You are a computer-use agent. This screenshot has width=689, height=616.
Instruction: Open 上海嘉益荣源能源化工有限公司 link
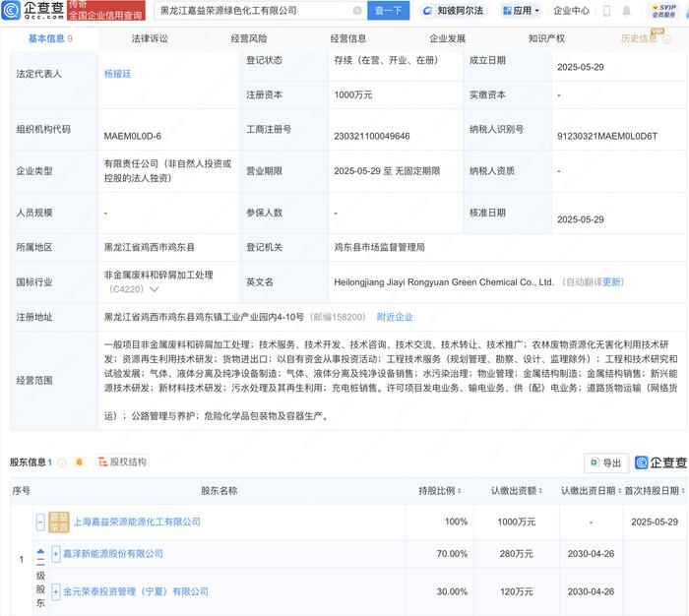click(137, 522)
